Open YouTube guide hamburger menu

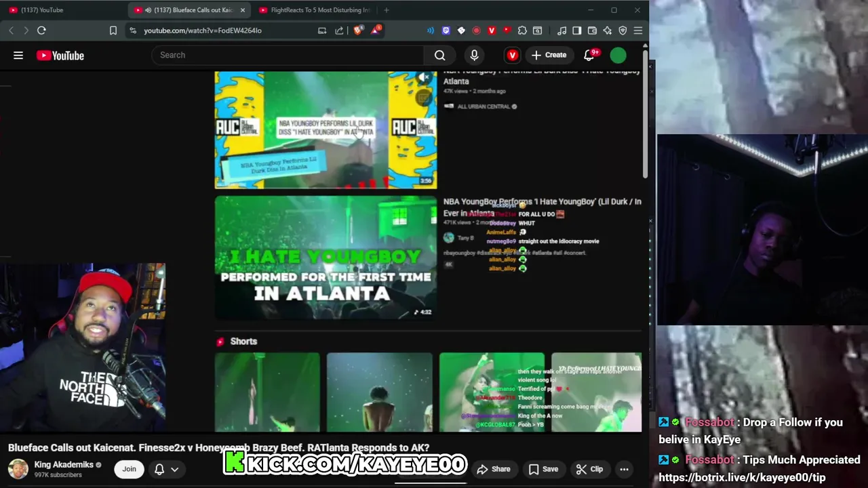point(18,56)
